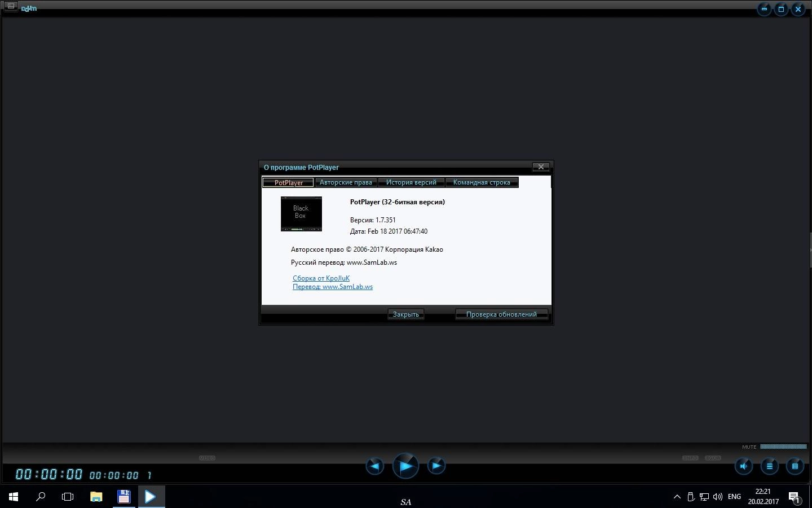812x508 pixels.
Task: Open Action Center notifications icon
Action: coord(795,497)
